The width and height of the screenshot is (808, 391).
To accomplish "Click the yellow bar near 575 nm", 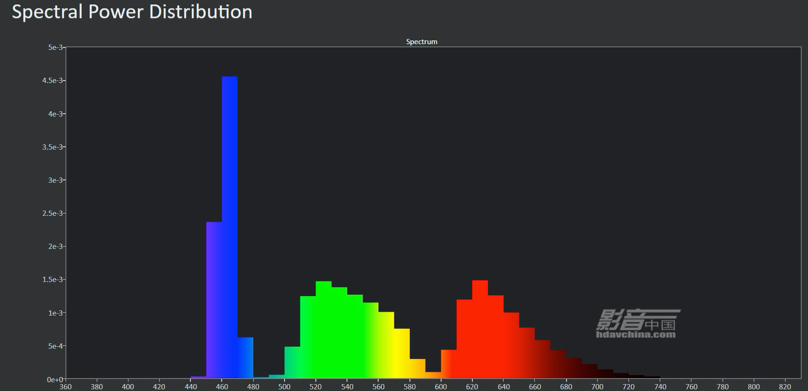I will pos(402,353).
